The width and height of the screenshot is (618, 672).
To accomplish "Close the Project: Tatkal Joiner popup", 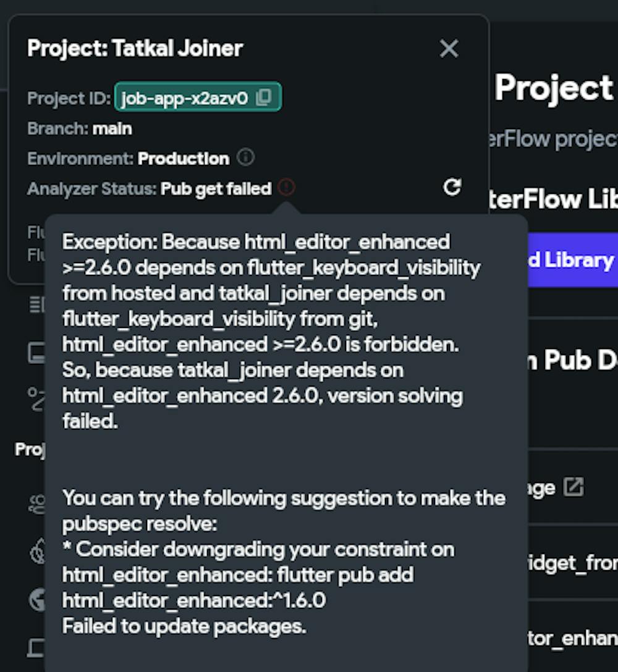I will click(449, 49).
